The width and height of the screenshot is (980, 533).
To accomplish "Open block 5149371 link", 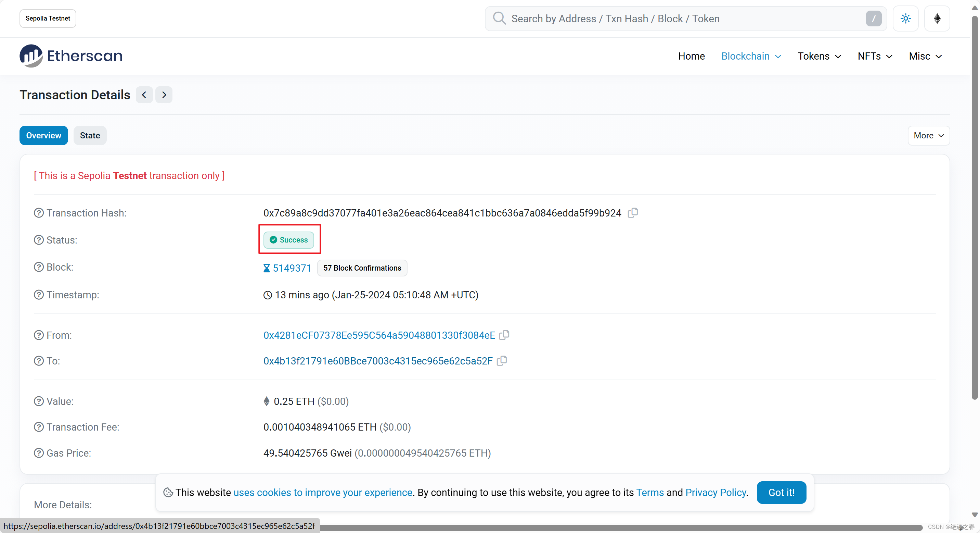I will tap(292, 268).
